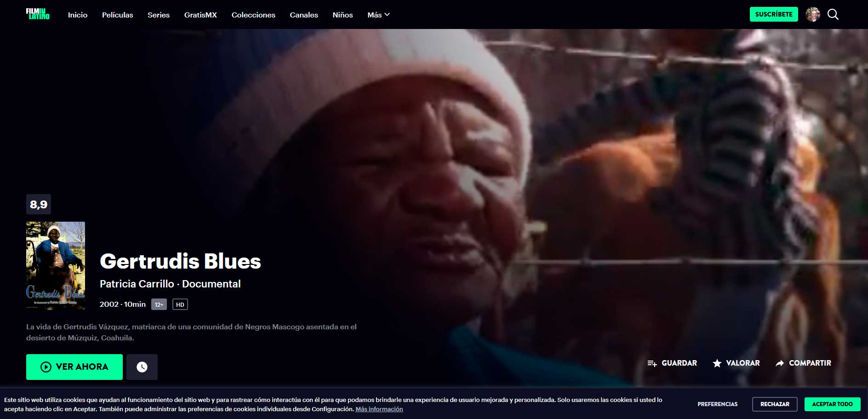The image size is (868, 419).
Task: Select Canales in the navigation
Action: click(304, 15)
